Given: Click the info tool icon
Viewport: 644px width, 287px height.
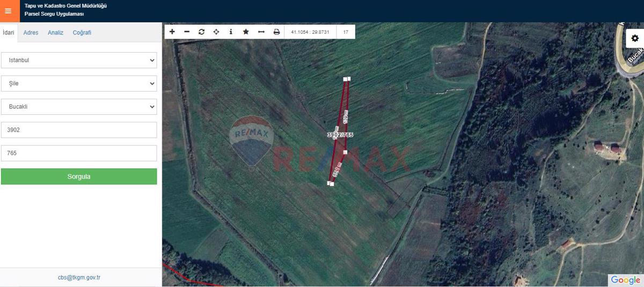Looking at the screenshot, I should pyautogui.click(x=231, y=32).
